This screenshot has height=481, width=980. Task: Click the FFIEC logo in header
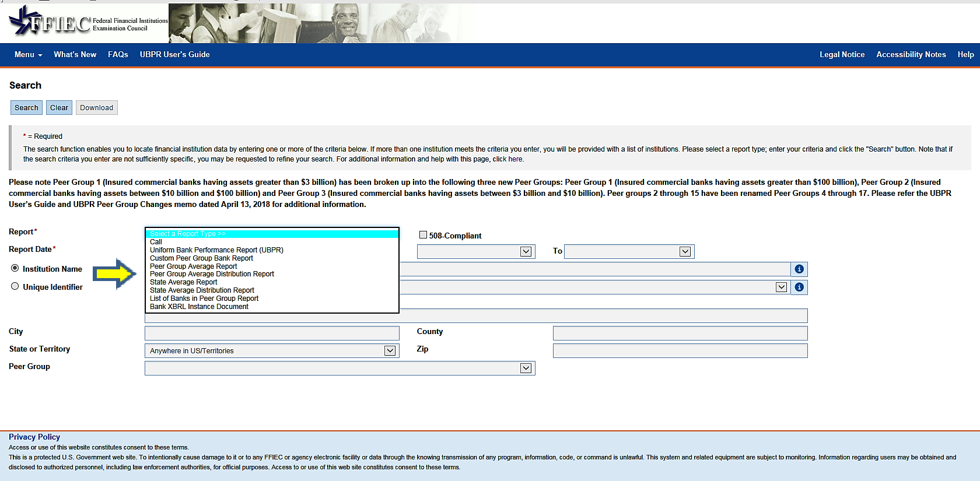click(x=89, y=22)
